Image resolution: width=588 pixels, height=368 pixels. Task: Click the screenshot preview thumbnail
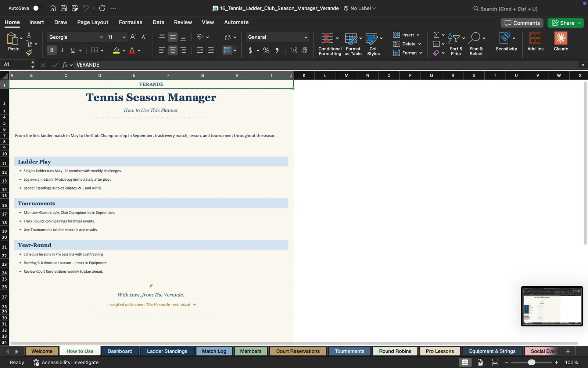click(x=552, y=306)
